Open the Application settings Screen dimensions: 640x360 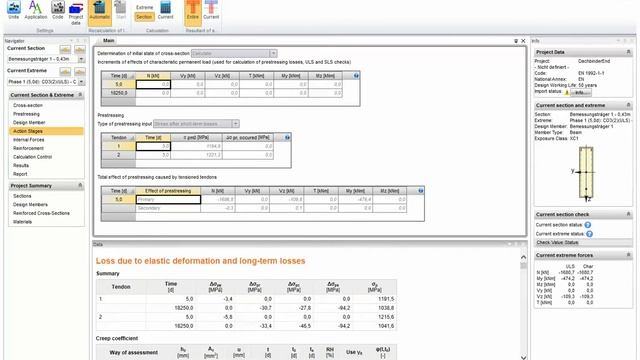(x=36, y=10)
